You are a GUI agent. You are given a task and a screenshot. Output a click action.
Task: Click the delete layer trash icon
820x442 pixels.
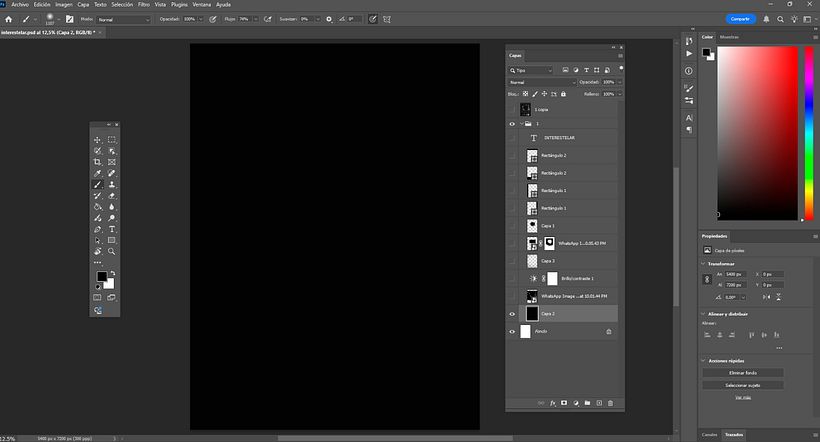[x=610, y=403]
